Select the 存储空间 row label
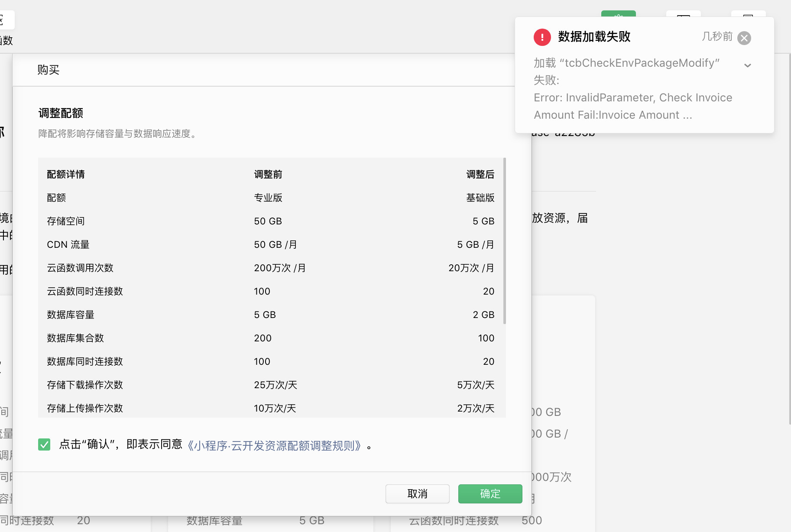 point(66,221)
